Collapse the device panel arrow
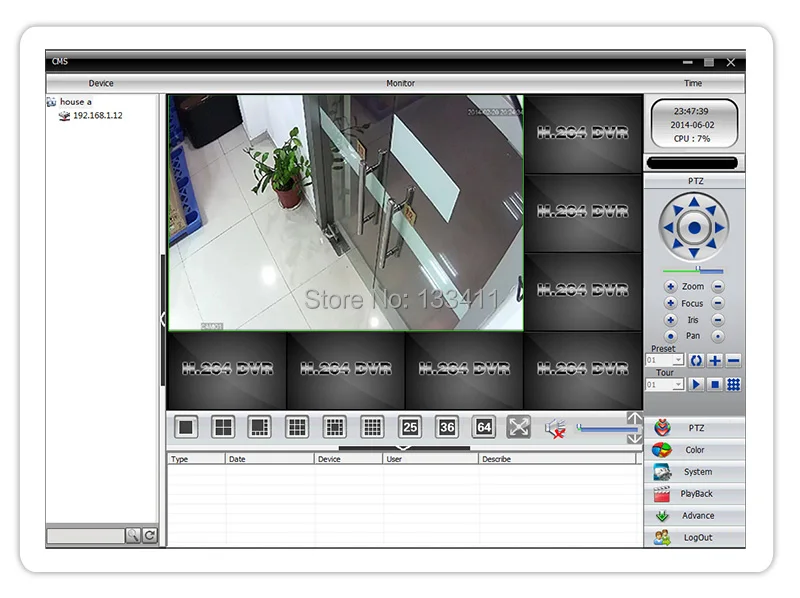 (163, 319)
